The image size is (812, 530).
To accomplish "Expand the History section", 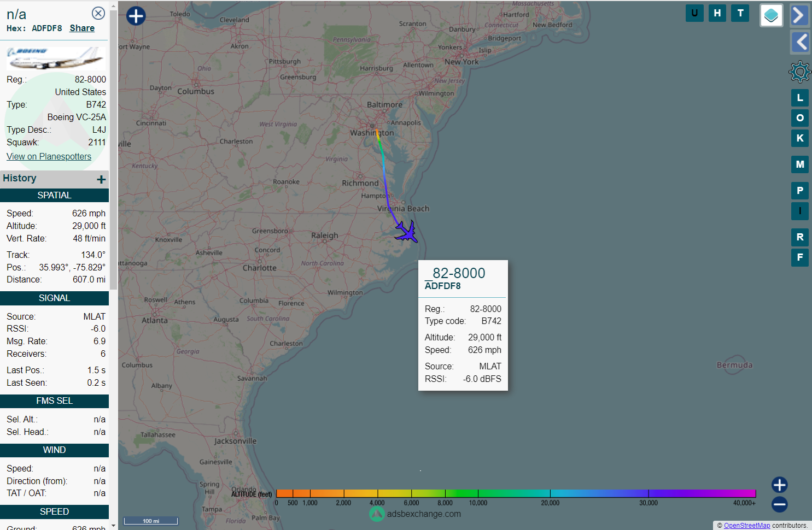I will [x=101, y=179].
